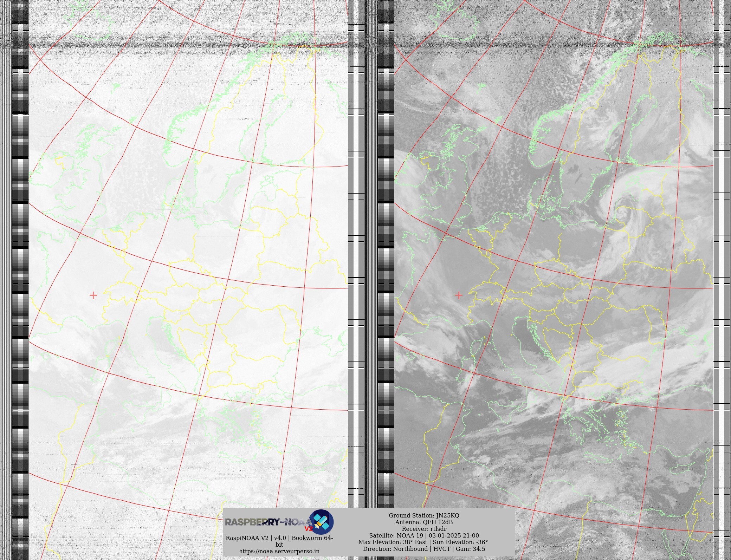Viewport: 731px width, 560px height.
Task: Click the round satellite logo icon
Action: [321, 522]
